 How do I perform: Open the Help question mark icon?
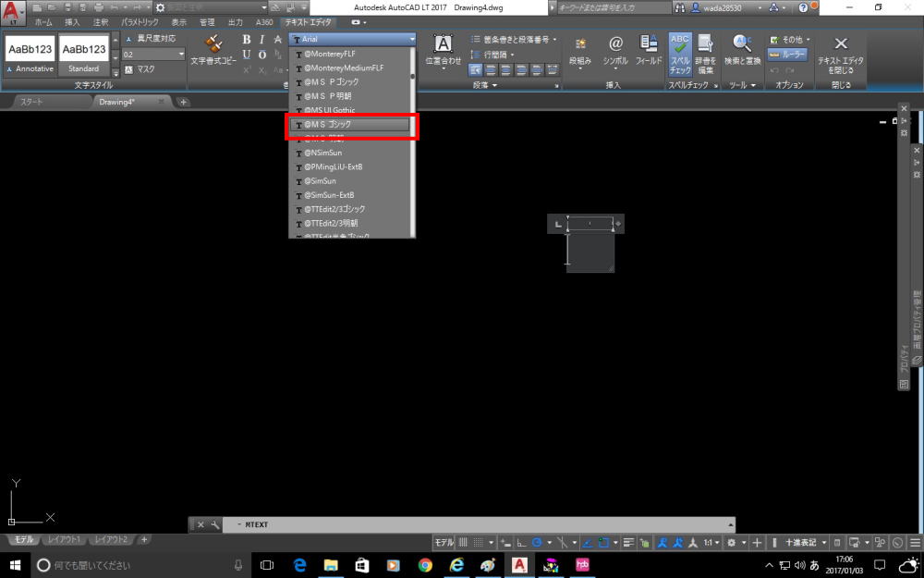(803, 7)
